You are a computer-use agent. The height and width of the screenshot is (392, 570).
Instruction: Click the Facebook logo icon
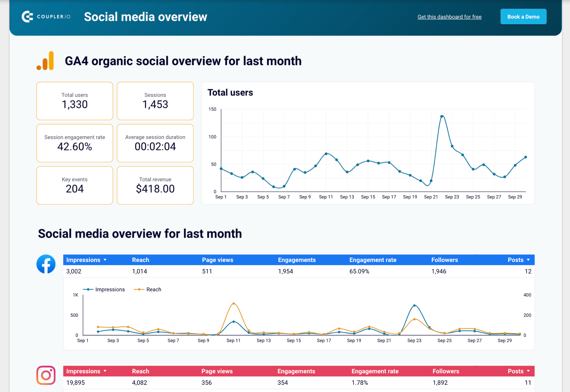click(46, 264)
